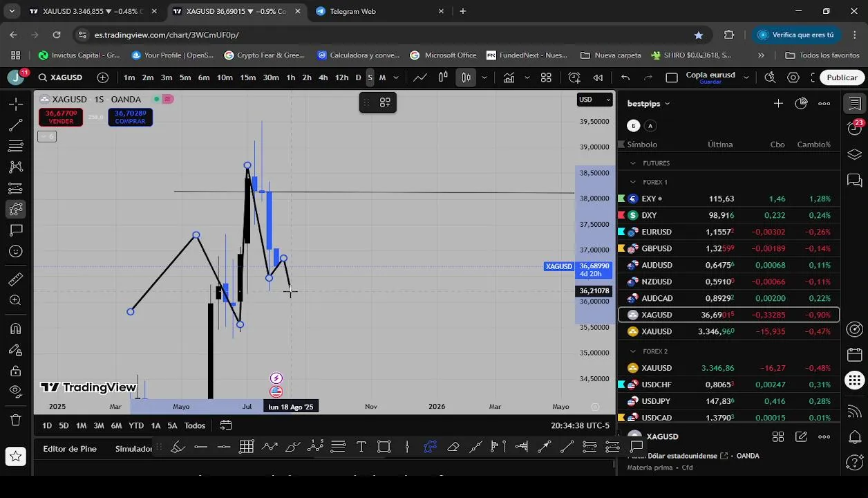The image size is (868, 498).
Task: Toggle hide all drawings eye icon
Action: coord(16,391)
